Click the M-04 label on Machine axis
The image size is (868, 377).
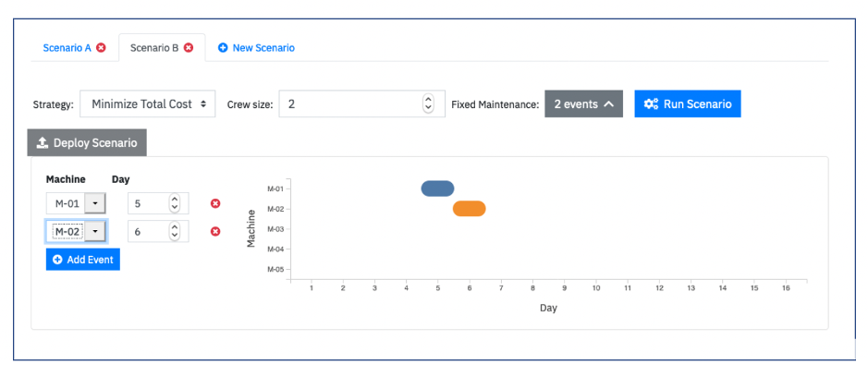click(275, 249)
